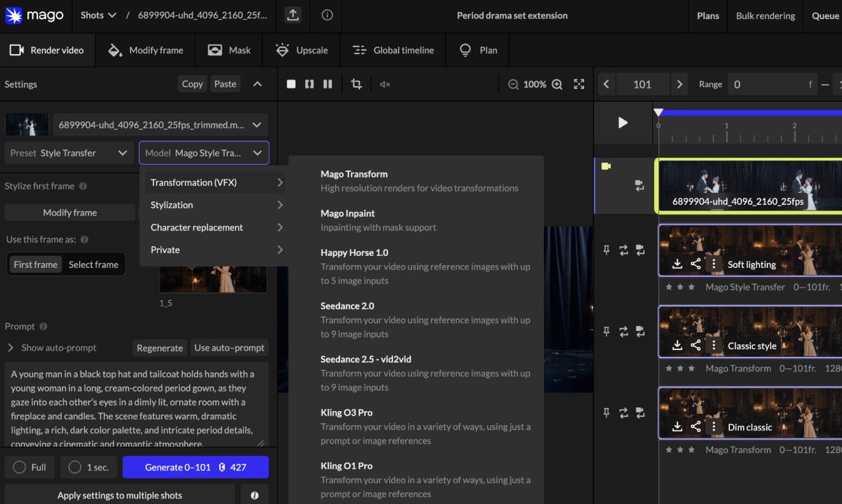This screenshot has width=842, height=504.
Task: Open the Preset Style Transfer dropdown
Action: coord(69,153)
